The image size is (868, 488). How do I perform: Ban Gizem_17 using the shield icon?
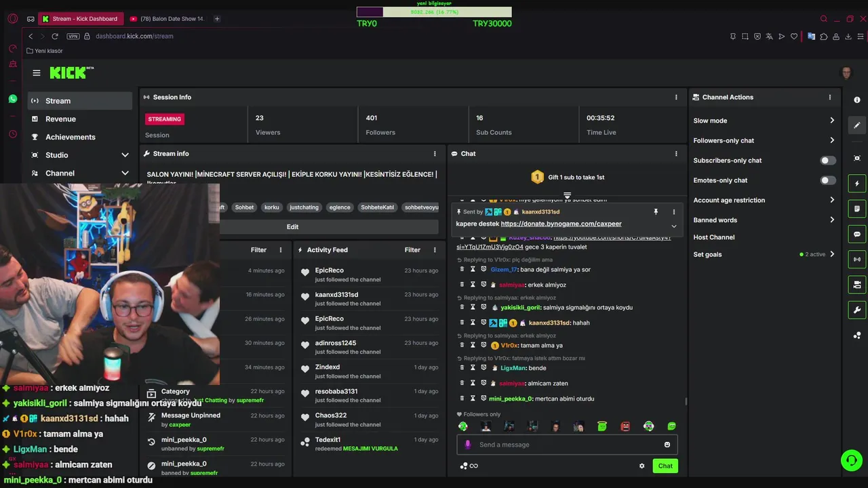pyautogui.click(x=484, y=269)
